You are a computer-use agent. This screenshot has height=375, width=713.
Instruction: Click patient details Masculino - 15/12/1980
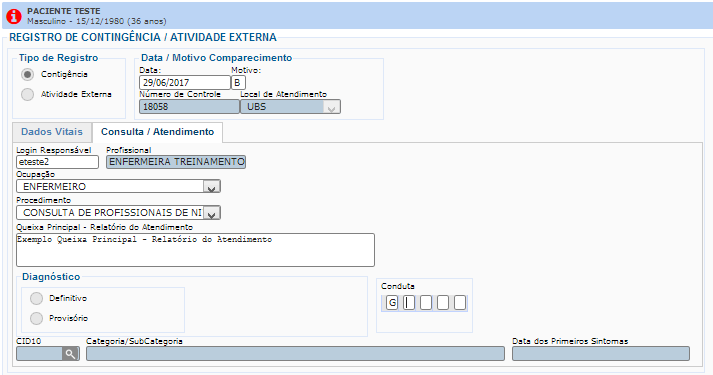pyautogui.click(x=96, y=21)
